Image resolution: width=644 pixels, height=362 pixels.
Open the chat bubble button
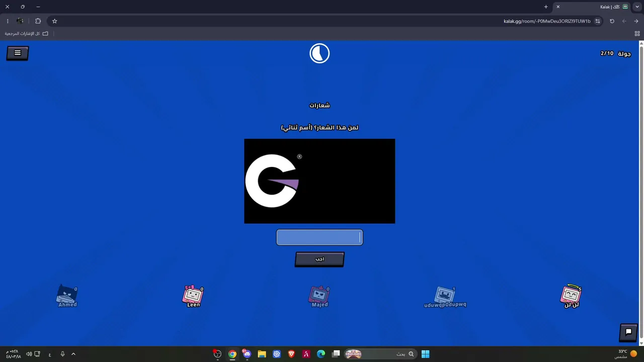[628, 332]
